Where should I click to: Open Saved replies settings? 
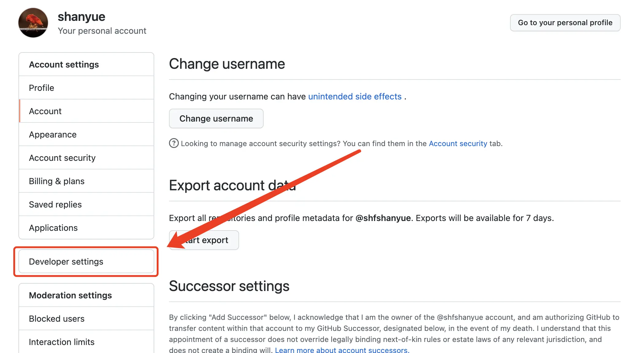click(x=86, y=204)
